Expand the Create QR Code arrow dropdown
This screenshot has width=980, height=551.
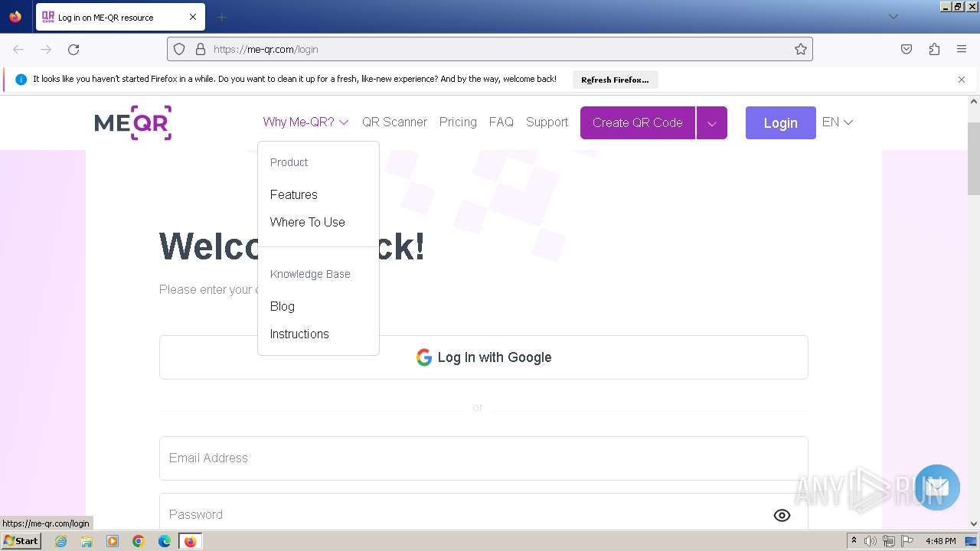(712, 122)
